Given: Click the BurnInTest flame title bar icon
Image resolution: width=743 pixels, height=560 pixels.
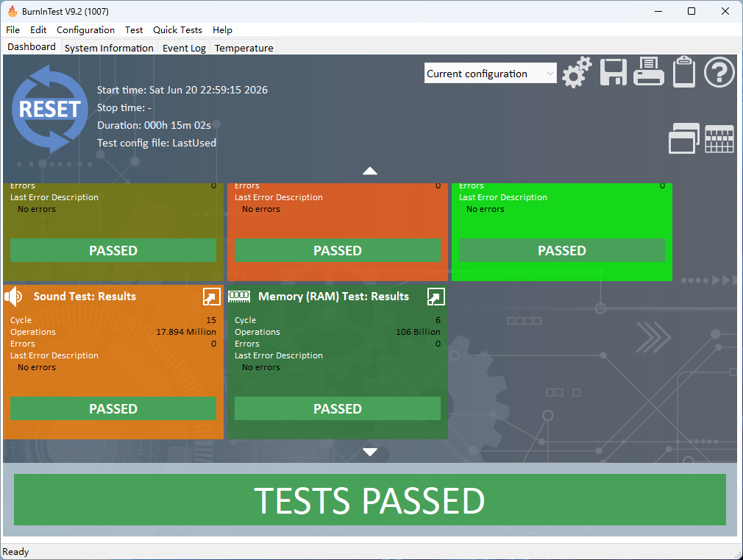Looking at the screenshot, I should (x=13, y=11).
